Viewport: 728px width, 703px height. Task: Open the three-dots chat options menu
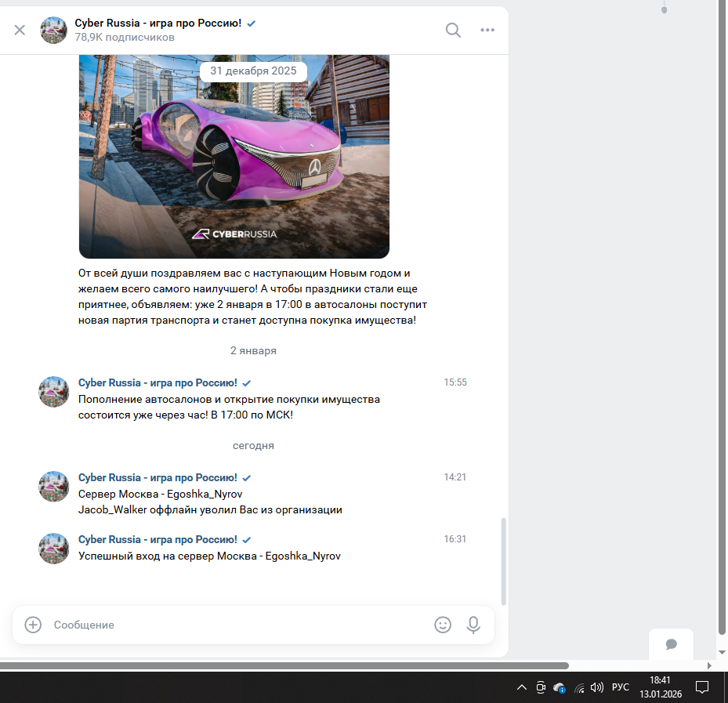pos(487,31)
